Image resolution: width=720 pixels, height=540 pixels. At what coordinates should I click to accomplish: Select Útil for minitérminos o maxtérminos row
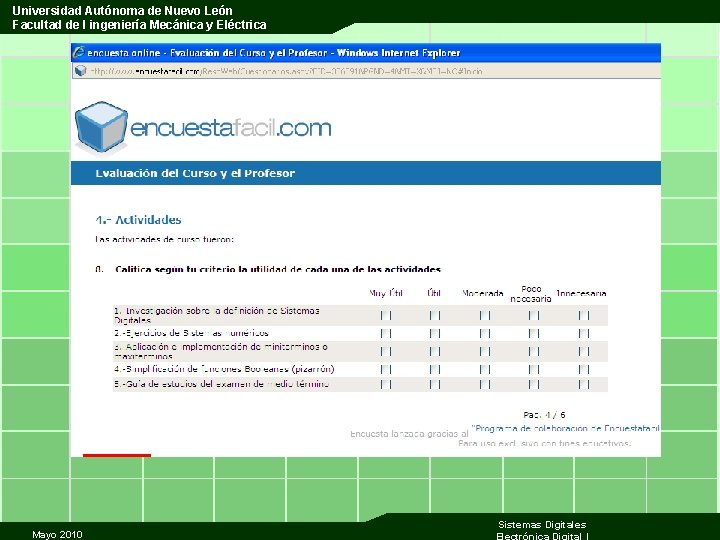point(434,351)
